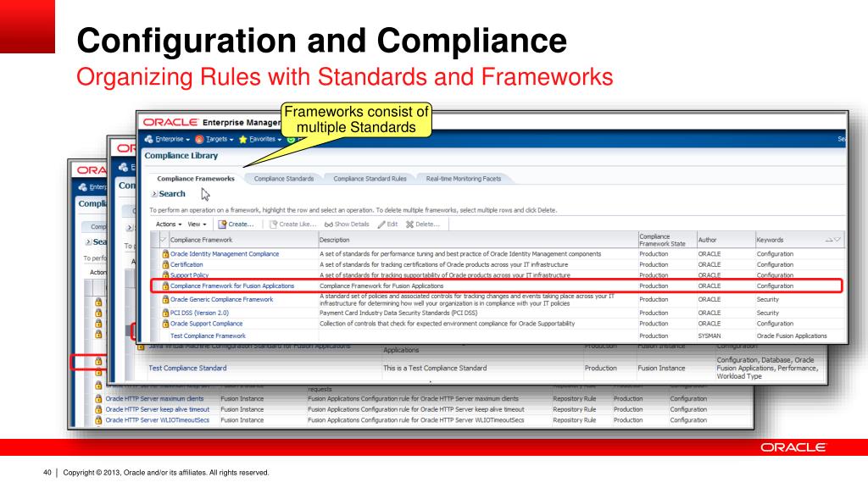868x488 pixels.
Task: Open the Oracle Identity Management Compliance link
Action: pyautogui.click(x=225, y=254)
